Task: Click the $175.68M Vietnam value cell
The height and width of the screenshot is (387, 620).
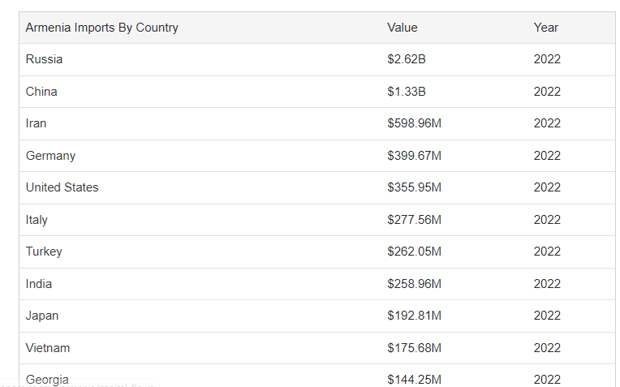Action: pos(414,348)
